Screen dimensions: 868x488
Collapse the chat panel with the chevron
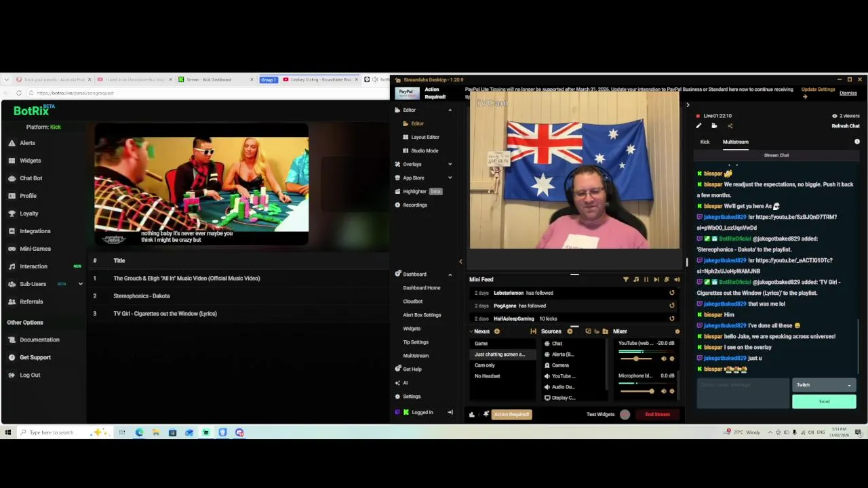(x=688, y=105)
